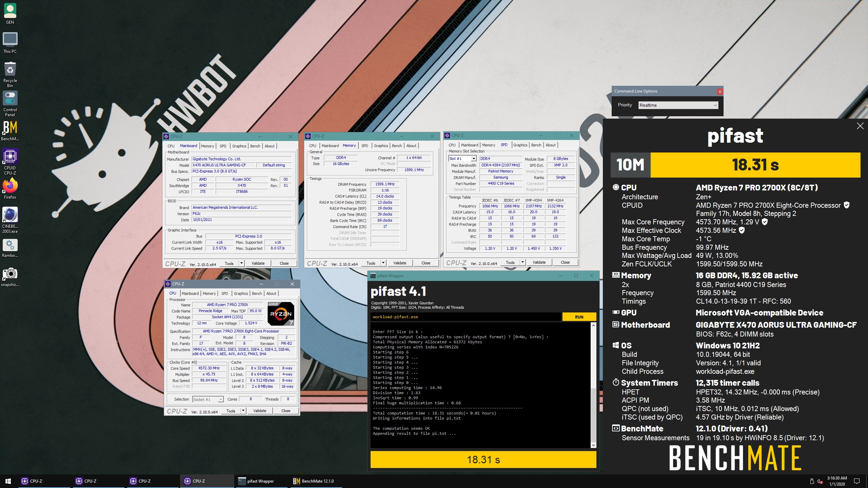Expand Tools dropdown arrow in Mainboard CPU-Z window
Screen dimensions: 868x488
point(241,263)
